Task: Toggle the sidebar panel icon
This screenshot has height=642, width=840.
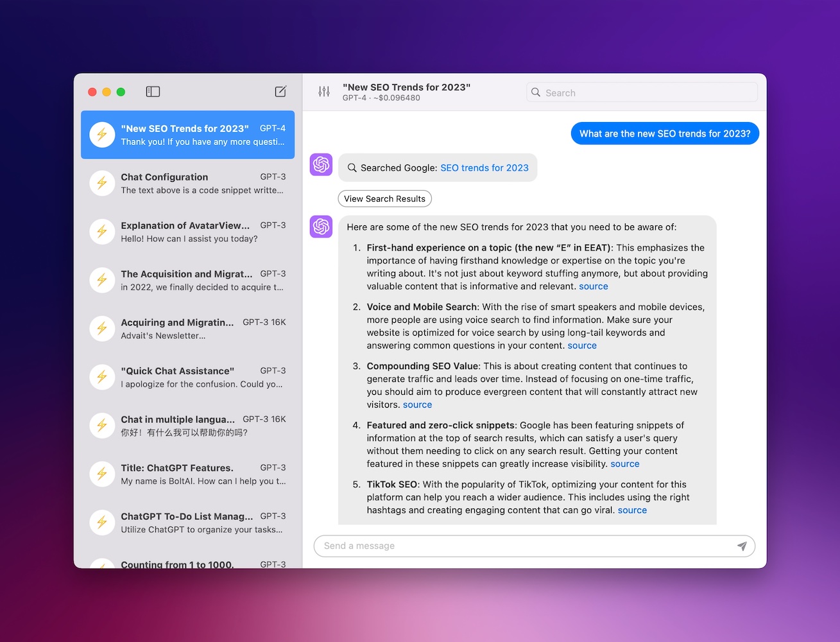Action: click(153, 92)
